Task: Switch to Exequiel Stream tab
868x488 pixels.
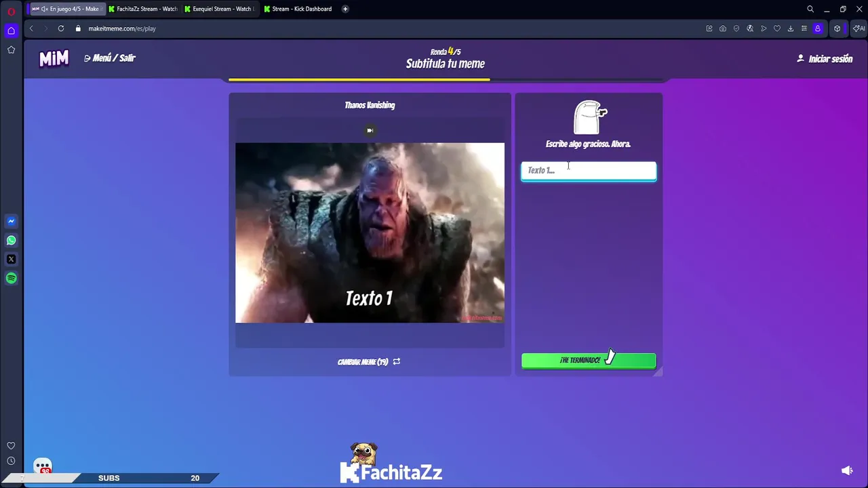Action: (x=219, y=9)
